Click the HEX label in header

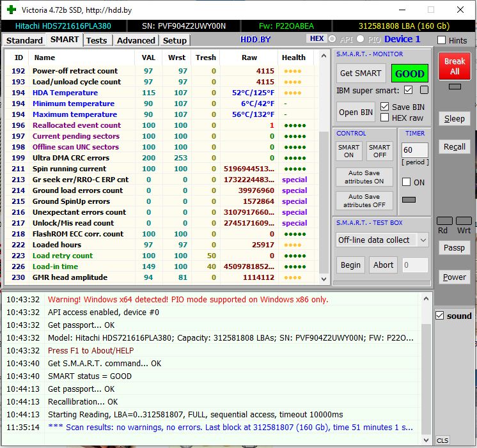[317, 38]
